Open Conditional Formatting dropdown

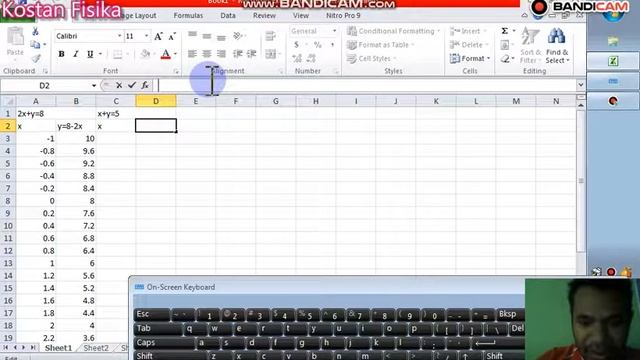[393, 31]
